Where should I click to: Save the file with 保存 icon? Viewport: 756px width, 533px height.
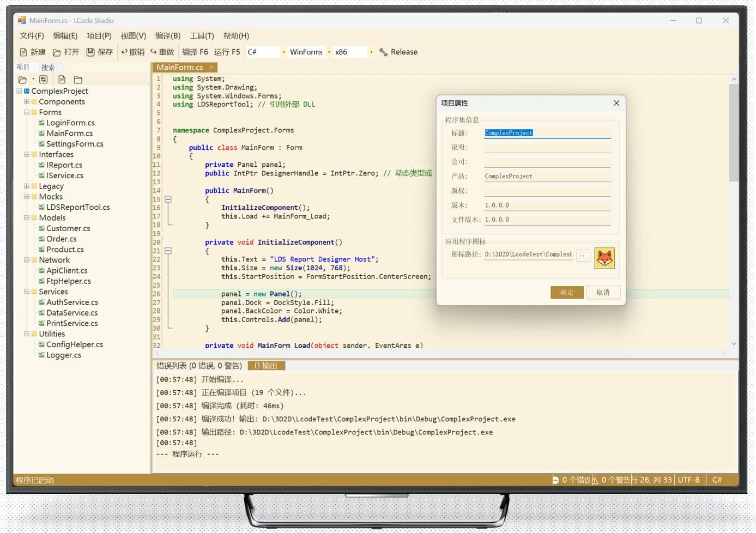90,52
